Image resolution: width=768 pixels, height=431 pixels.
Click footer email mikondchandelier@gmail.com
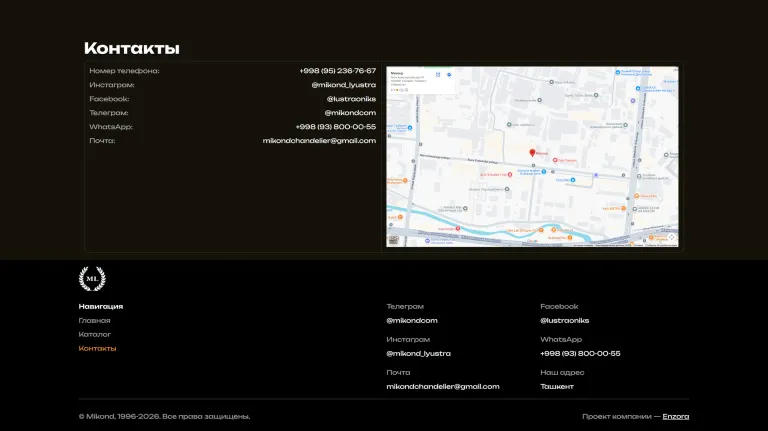(443, 386)
